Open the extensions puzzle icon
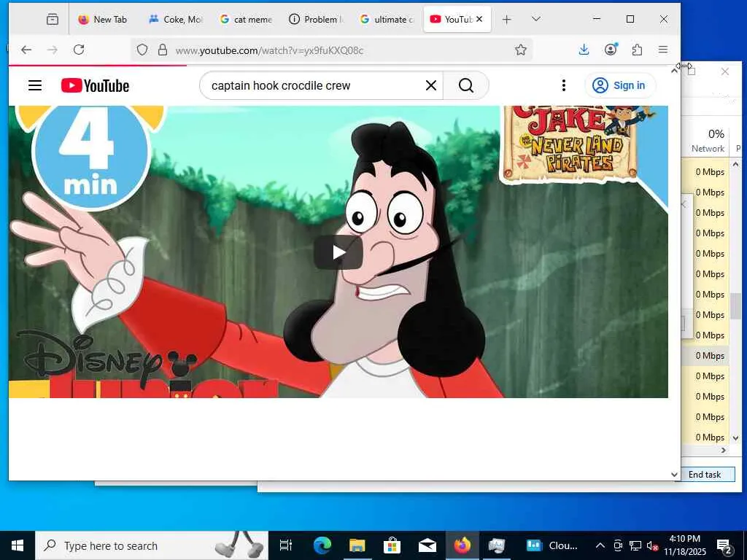 tap(637, 50)
